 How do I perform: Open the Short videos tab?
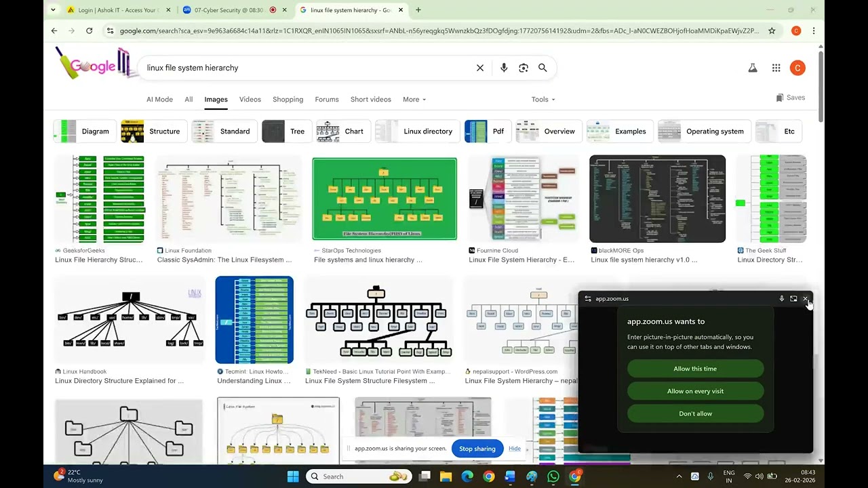[x=371, y=100]
